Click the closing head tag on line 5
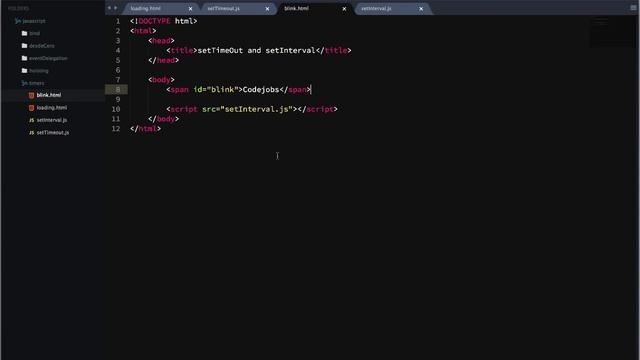This screenshot has width=640, height=360. tap(163, 60)
